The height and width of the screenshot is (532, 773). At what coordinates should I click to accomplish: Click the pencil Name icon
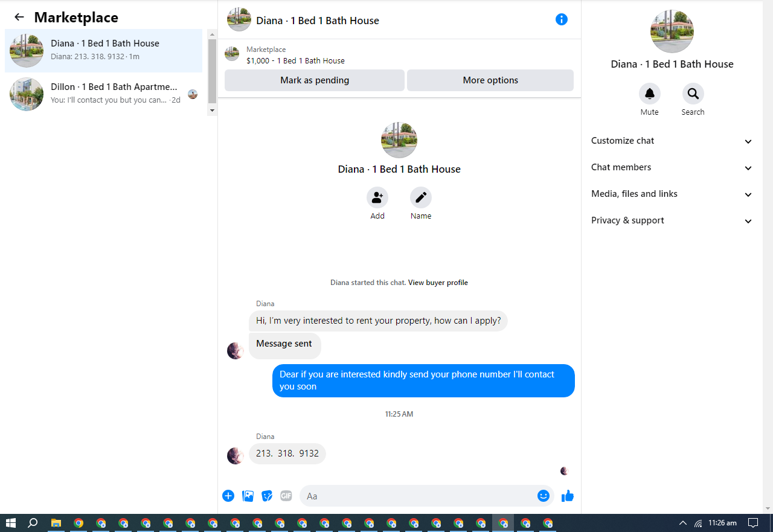coord(421,197)
